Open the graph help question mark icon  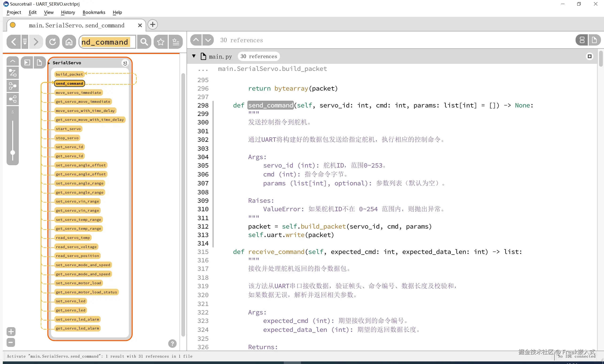coord(172,343)
